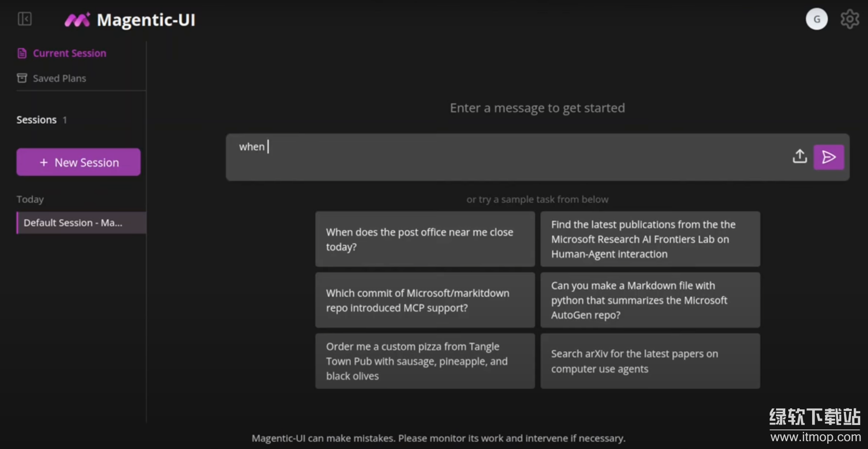868x449 pixels.
Task: Start a New Session
Action: click(x=78, y=162)
